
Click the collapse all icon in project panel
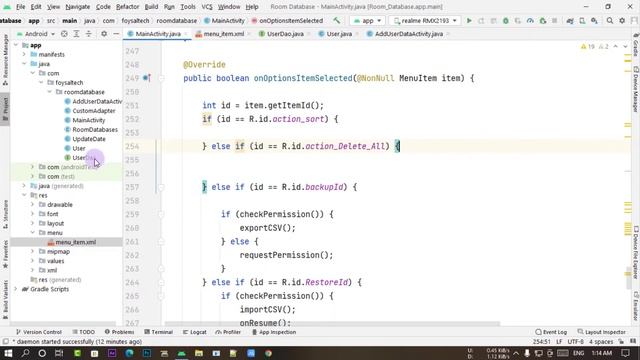tap(89, 34)
